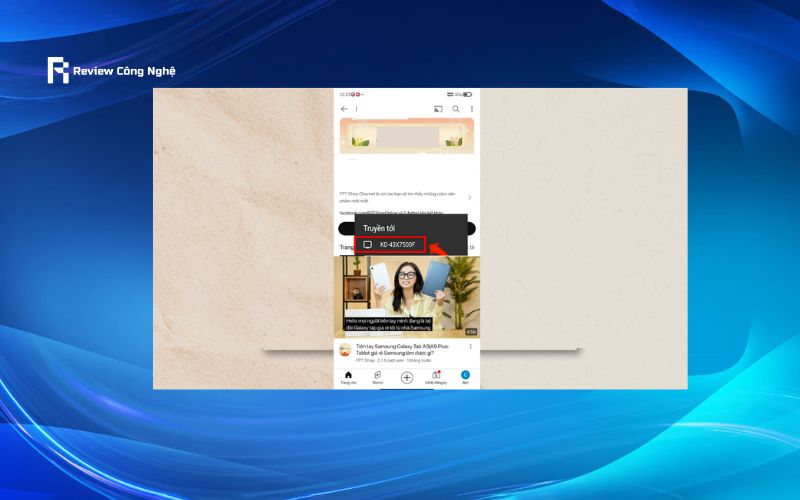
Task: Open the Subscriptions tab
Action: click(436, 378)
